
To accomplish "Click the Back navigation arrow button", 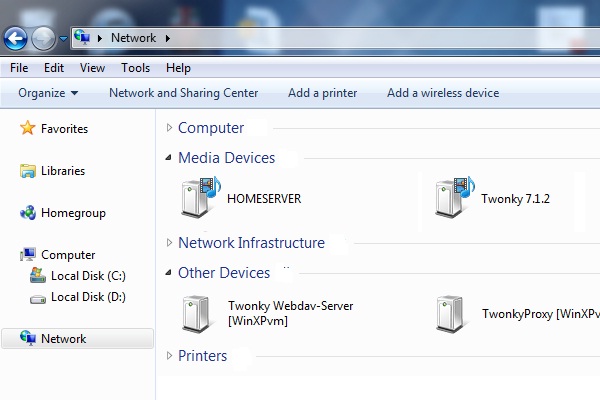I will (16, 38).
